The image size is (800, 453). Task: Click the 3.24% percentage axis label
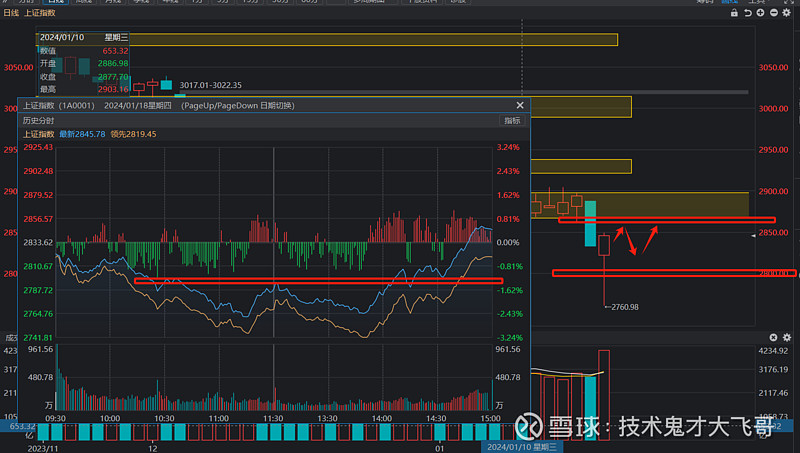(x=508, y=147)
